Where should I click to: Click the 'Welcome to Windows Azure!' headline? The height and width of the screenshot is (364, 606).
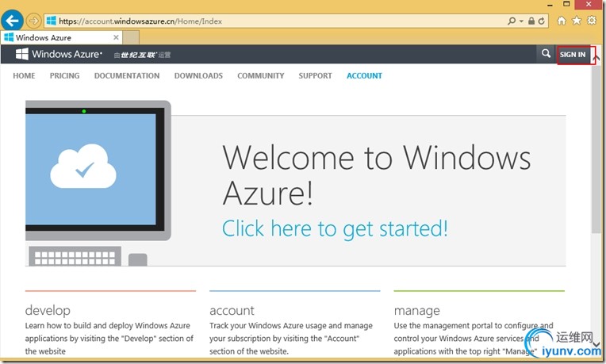pyautogui.click(x=377, y=175)
